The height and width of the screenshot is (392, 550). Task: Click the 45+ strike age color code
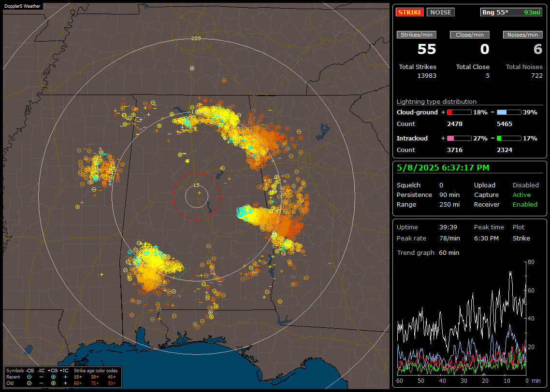coord(112,377)
